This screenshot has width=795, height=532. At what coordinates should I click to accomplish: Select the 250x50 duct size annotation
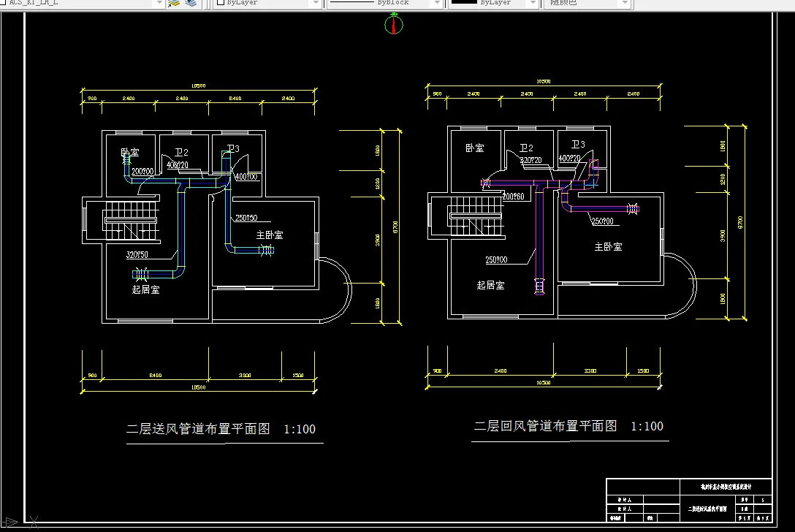click(246, 218)
